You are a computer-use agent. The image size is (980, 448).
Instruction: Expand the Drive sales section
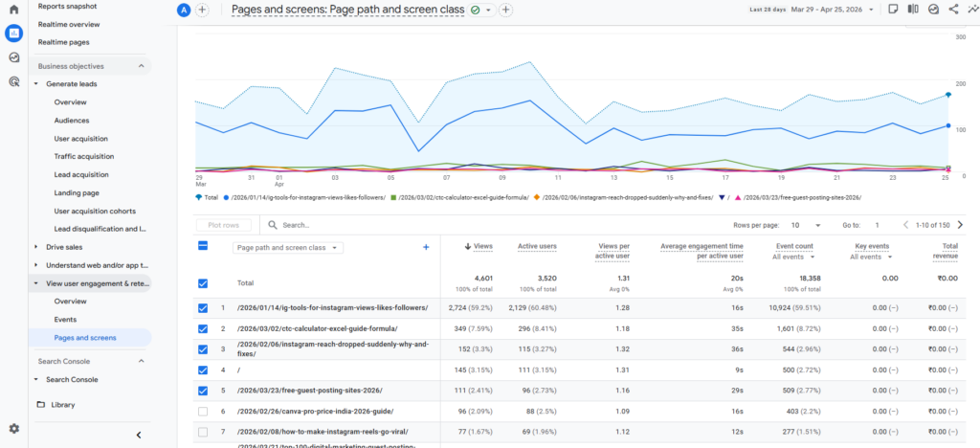[36, 247]
